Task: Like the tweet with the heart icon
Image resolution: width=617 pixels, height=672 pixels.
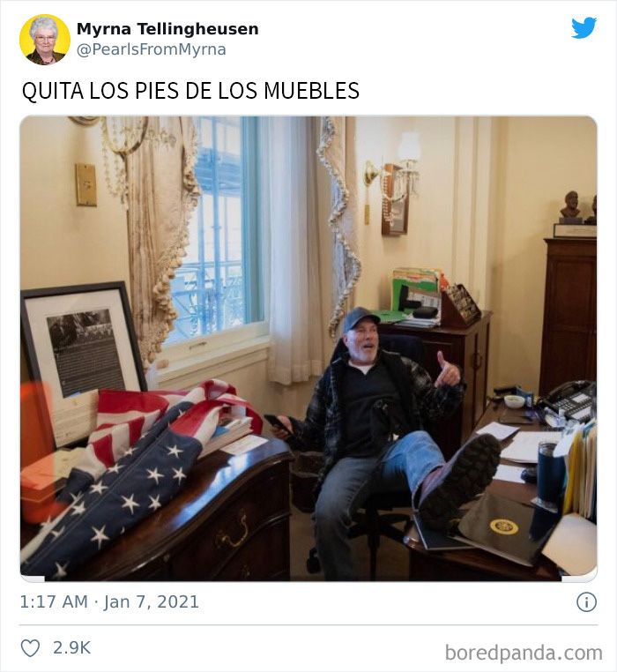Action: [31, 648]
